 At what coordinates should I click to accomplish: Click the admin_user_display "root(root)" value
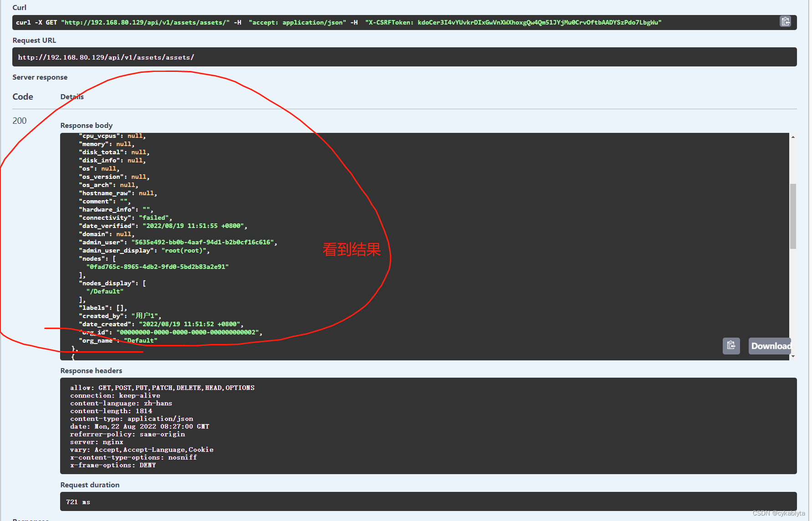tap(184, 251)
